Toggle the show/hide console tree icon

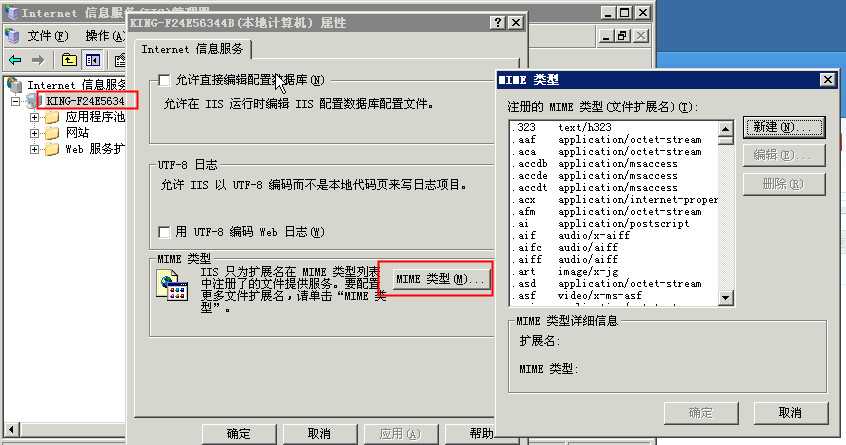tap(93, 60)
